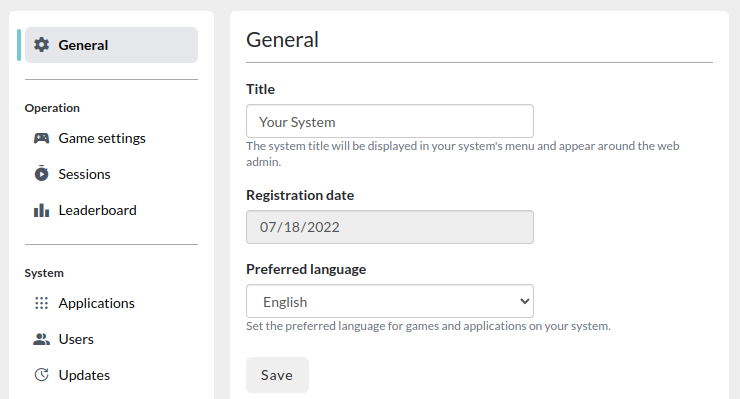This screenshot has width=740, height=399.
Task: Click the Updates clock icon
Action: coord(42,375)
